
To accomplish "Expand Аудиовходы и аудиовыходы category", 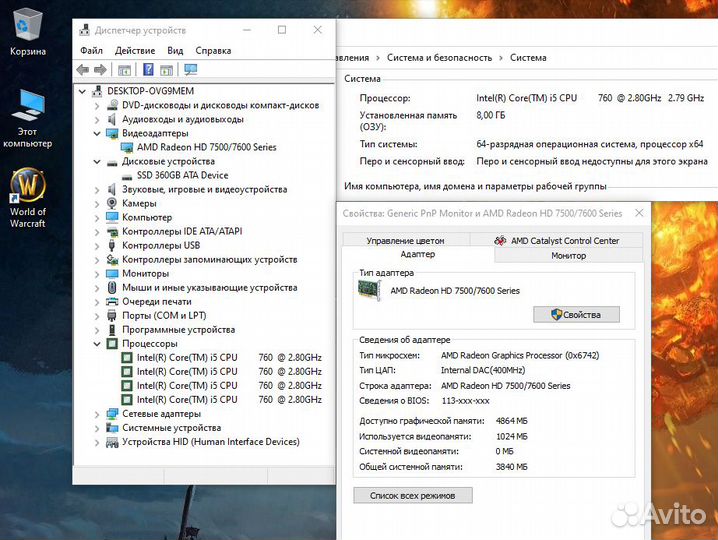I will coord(97,120).
